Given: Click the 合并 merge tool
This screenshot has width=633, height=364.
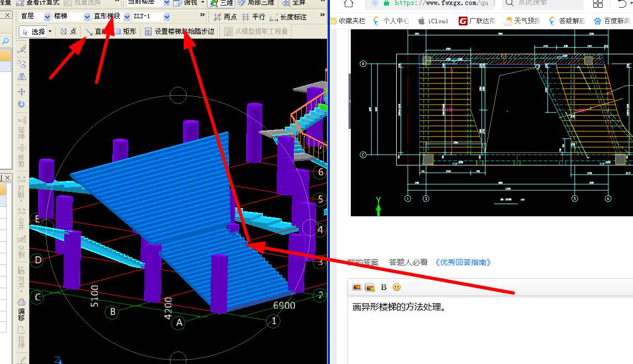Looking at the screenshot, I should pos(22,219).
